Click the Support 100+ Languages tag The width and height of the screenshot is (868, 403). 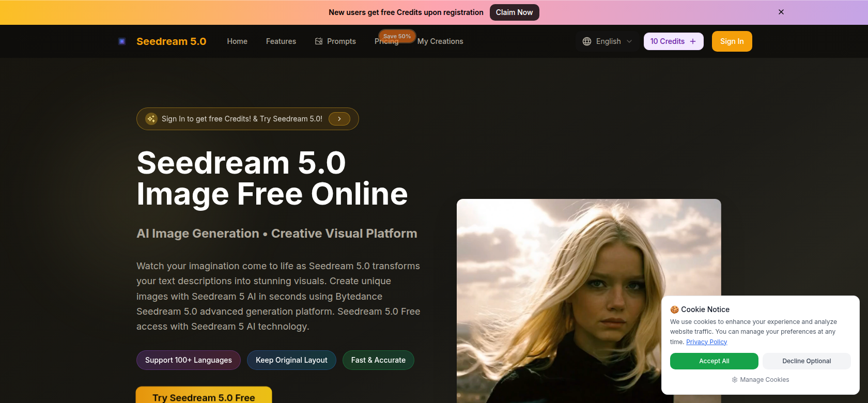pyautogui.click(x=189, y=360)
